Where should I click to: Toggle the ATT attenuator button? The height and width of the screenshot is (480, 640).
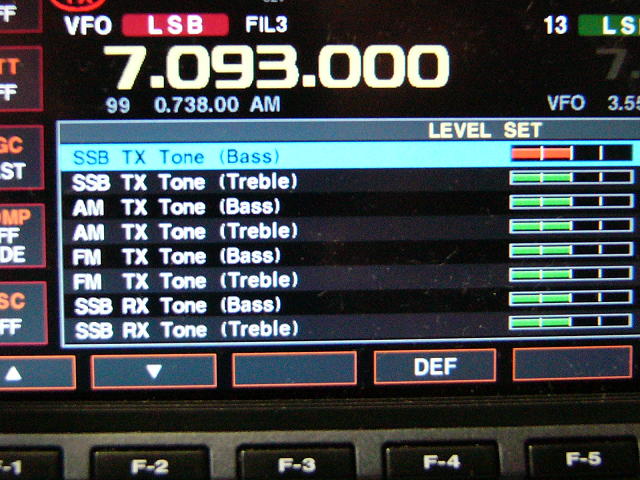pyautogui.click(x=20, y=77)
